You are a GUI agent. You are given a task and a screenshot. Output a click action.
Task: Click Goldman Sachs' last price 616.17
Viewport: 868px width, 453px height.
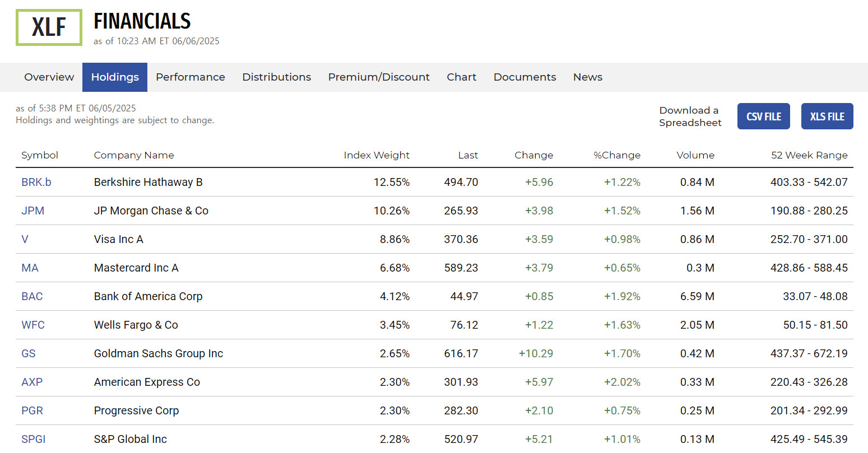[461, 354]
